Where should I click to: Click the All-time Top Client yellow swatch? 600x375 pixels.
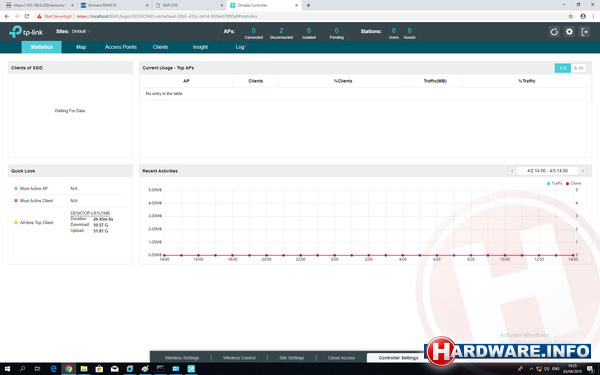pyautogui.click(x=16, y=222)
